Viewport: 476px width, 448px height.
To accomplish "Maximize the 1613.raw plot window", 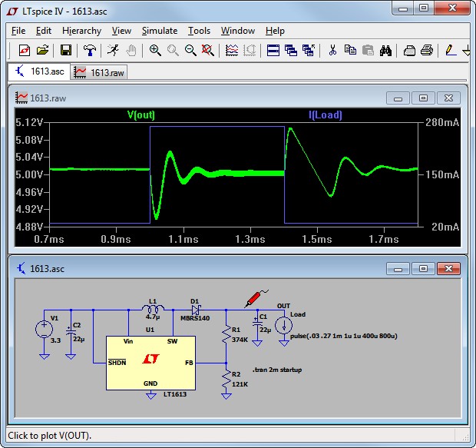I will click(x=423, y=98).
